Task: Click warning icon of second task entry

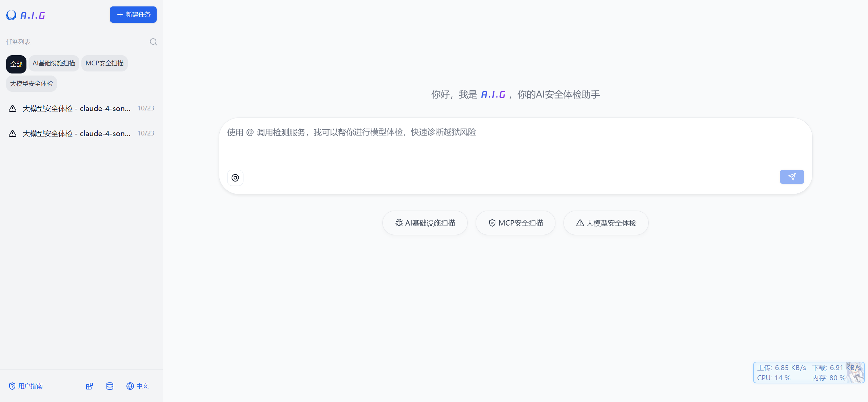Action: tap(13, 134)
